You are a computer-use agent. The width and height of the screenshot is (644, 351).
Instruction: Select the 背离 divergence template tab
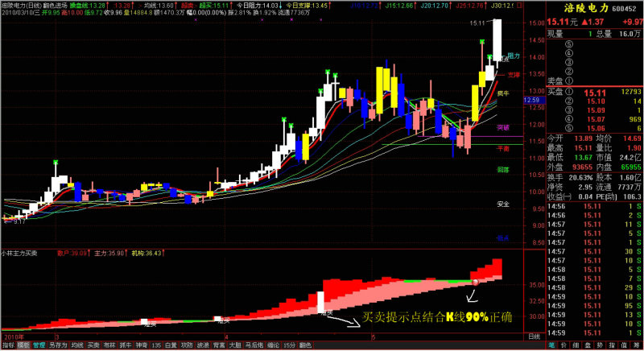pyautogui.click(x=219, y=345)
